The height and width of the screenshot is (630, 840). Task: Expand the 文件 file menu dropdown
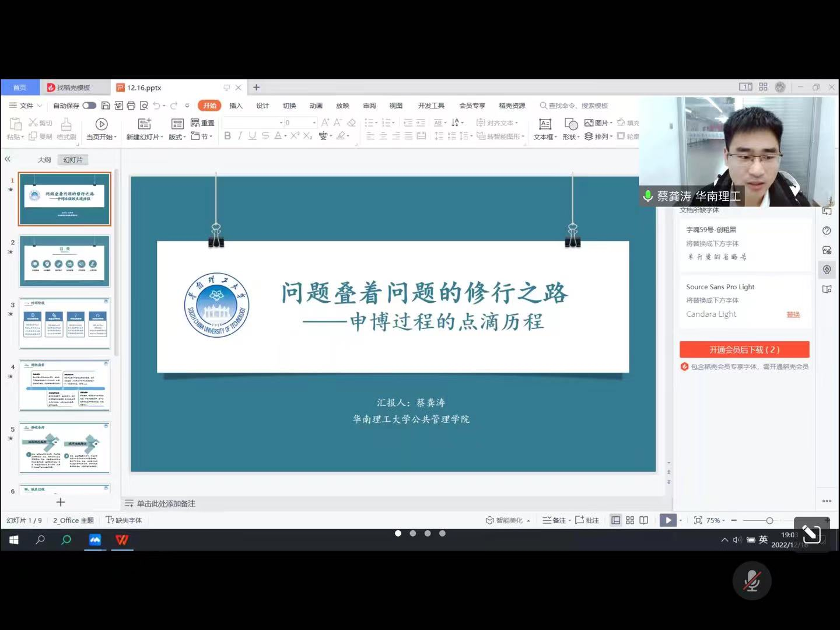[x=26, y=106]
